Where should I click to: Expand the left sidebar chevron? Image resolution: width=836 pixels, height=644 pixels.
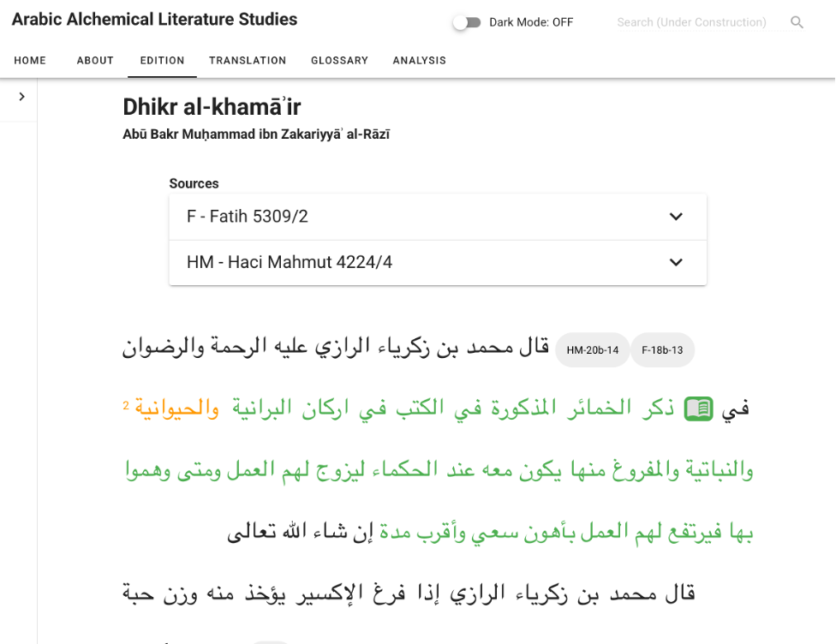tap(21, 97)
